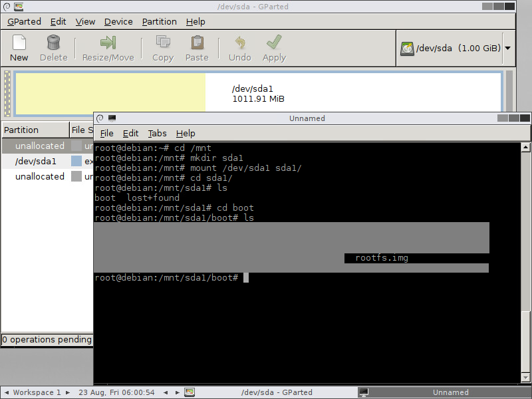Click the terminal scrollbar down arrow
This screenshot has width=532, height=399.
(x=525, y=377)
